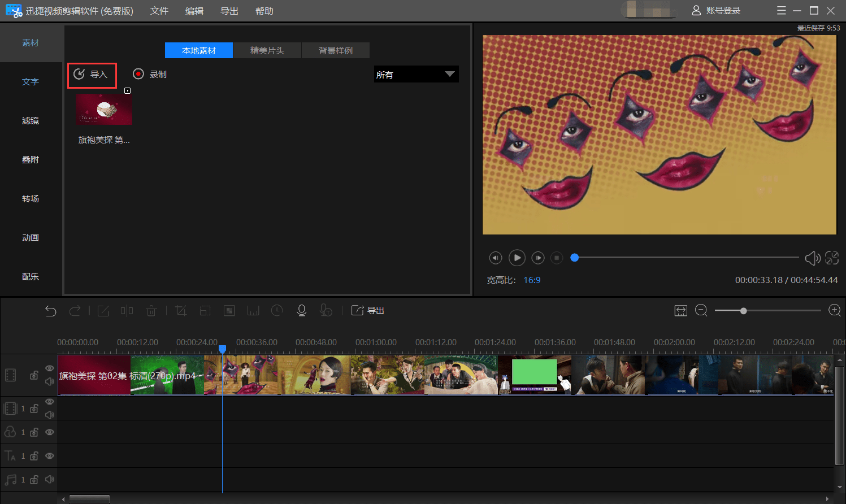Click the edit pencil icon in timeline toolbar
Viewport: 846px width, 504px height.
point(103,311)
